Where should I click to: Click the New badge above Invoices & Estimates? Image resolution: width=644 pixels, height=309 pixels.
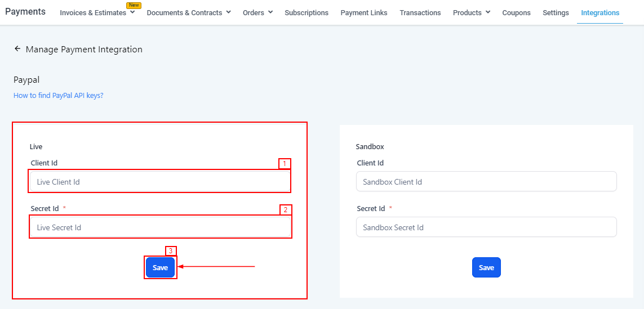(x=134, y=5)
